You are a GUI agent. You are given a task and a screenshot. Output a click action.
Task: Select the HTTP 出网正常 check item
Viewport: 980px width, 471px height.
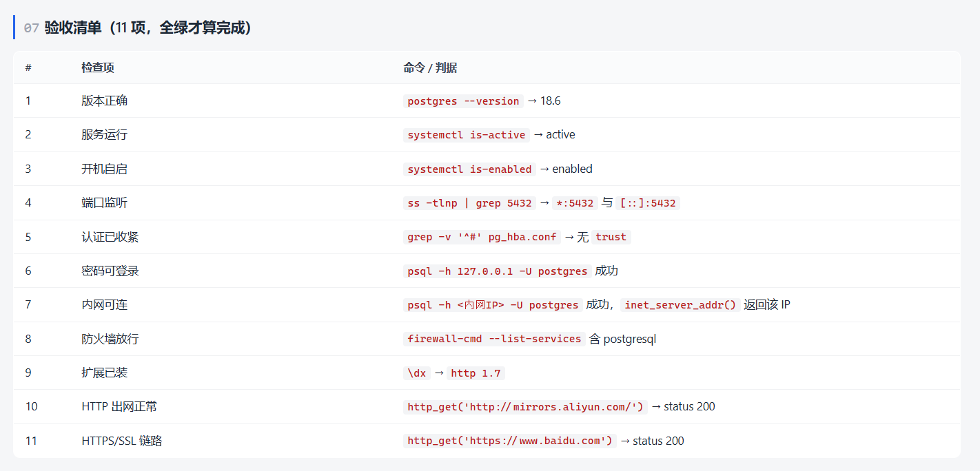pyautogui.click(x=119, y=406)
